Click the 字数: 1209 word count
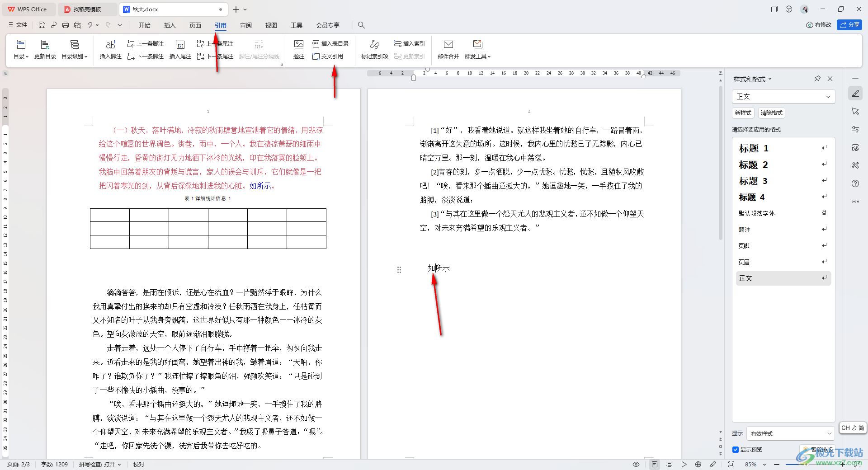 54,465
